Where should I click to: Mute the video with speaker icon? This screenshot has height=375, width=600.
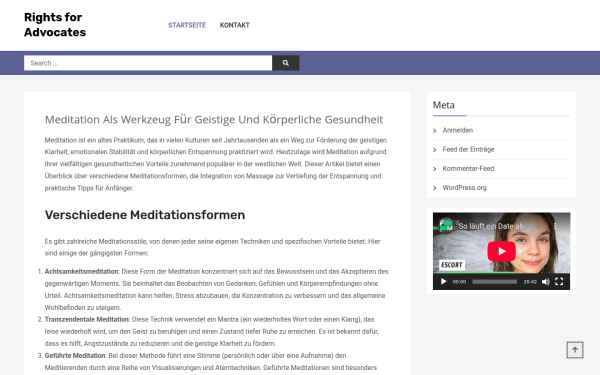pos(546,282)
